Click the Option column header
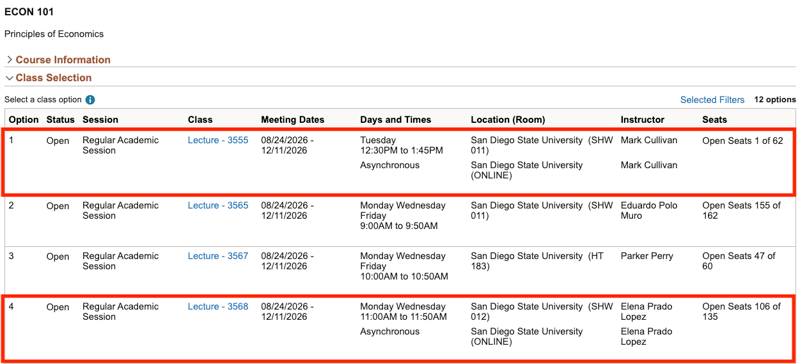 pyautogui.click(x=23, y=120)
